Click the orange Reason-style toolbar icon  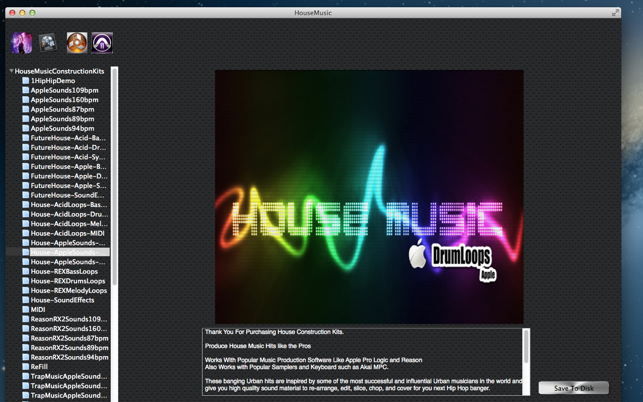(77, 43)
